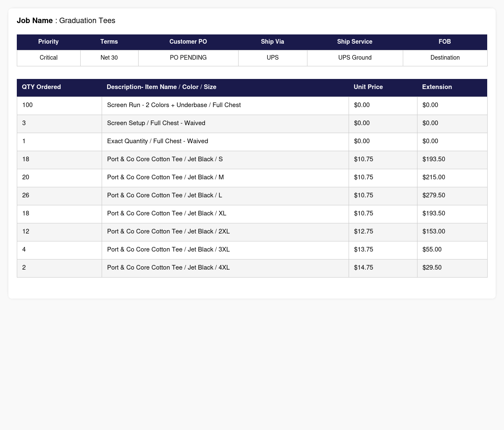Image resolution: width=504 pixels, height=430 pixels.
Task: Click the Unit Price header
Action: tap(383, 87)
